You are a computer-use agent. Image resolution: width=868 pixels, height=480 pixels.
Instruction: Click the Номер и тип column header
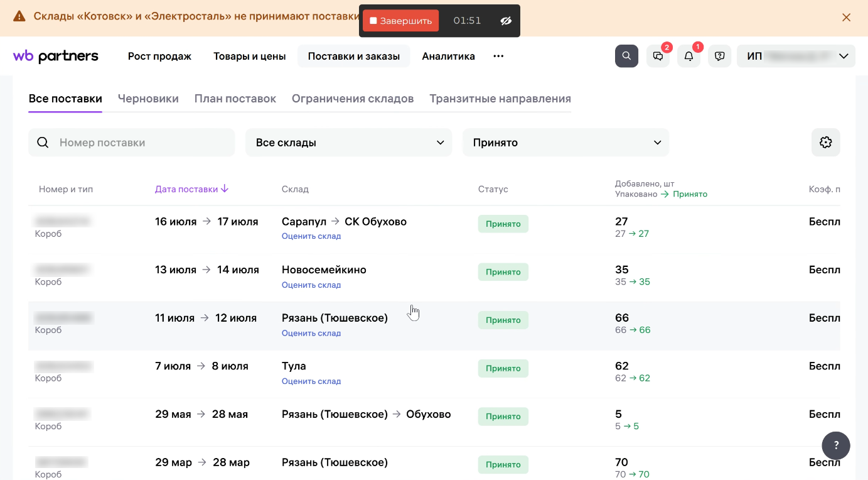tap(66, 189)
